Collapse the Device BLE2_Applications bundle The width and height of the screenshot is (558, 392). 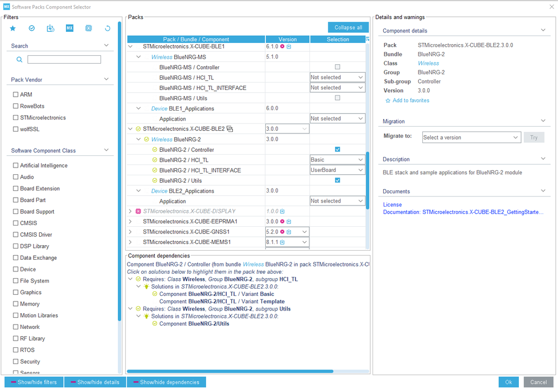point(139,190)
